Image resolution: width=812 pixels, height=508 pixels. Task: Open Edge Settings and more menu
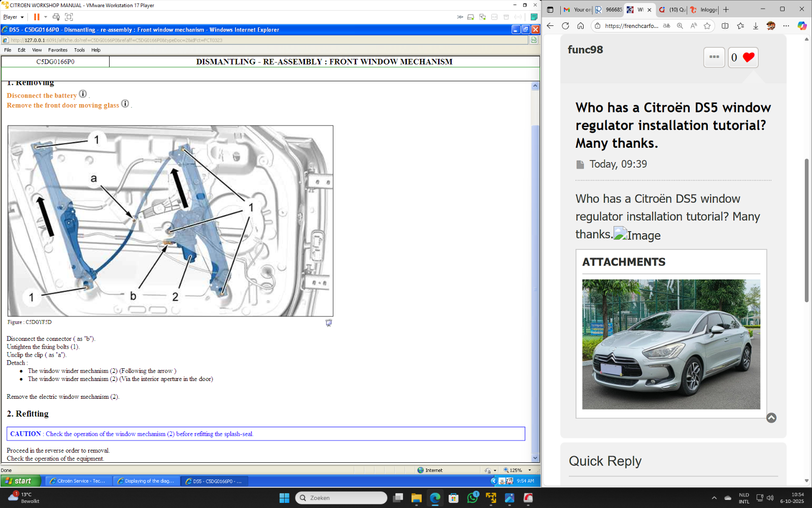(x=786, y=26)
